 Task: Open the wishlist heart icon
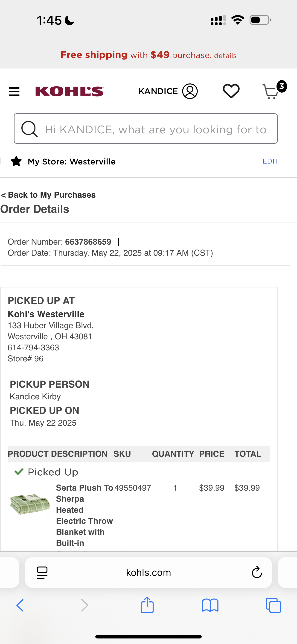click(231, 91)
